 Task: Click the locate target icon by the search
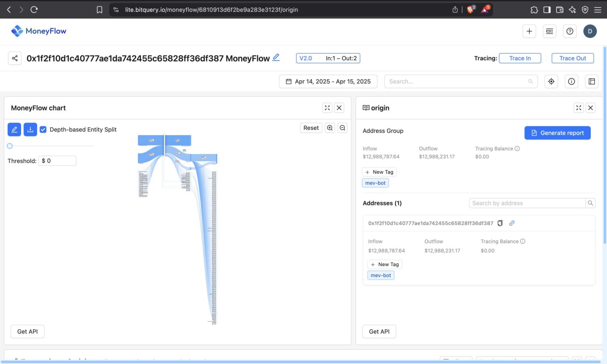click(551, 81)
